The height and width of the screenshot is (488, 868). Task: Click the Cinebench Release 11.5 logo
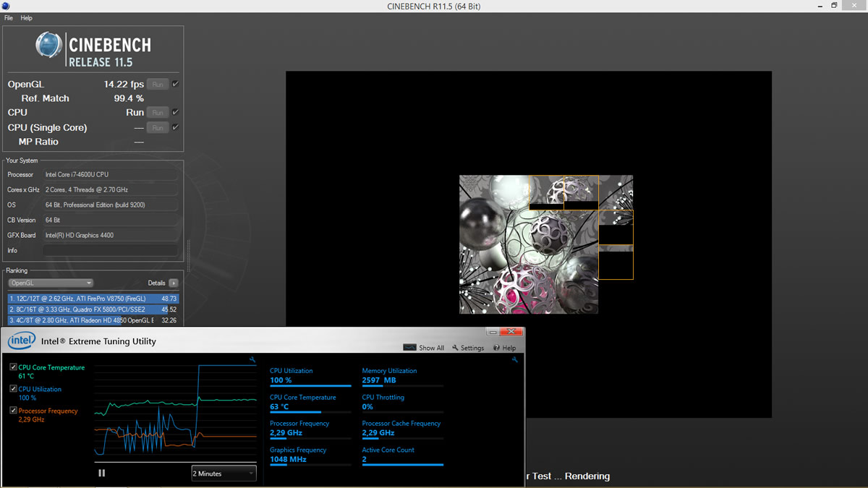click(x=93, y=49)
